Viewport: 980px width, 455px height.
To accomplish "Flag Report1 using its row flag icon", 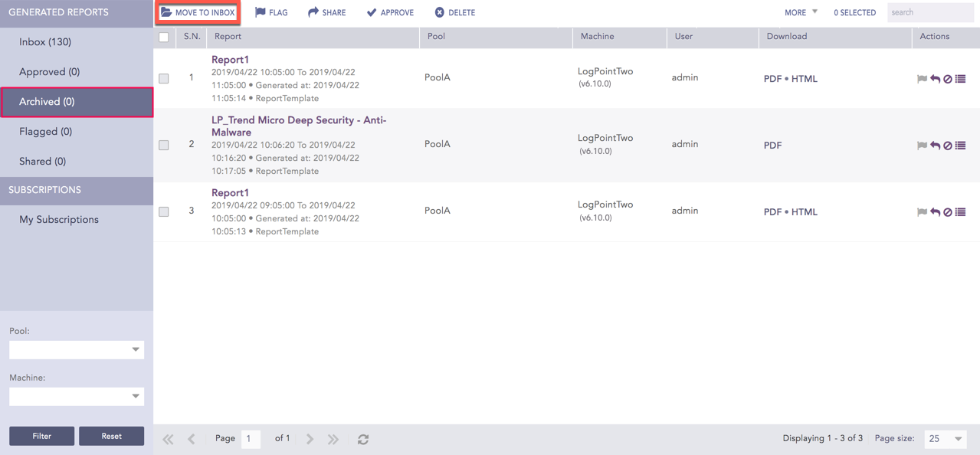I will pos(922,78).
